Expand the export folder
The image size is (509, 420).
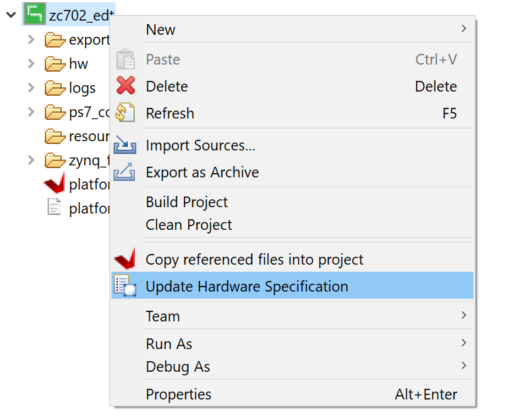[31, 40]
